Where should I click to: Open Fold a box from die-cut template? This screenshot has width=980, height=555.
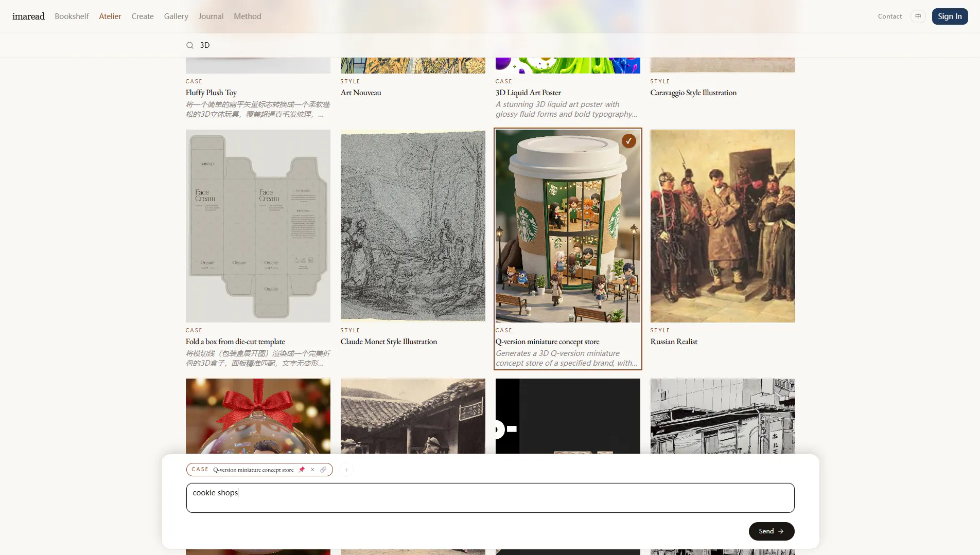pos(235,342)
